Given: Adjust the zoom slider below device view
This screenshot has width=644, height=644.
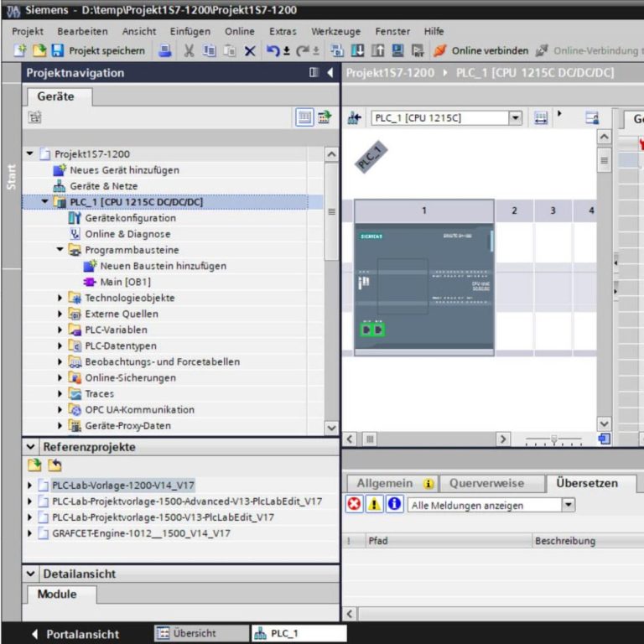Looking at the screenshot, I should coord(553,439).
